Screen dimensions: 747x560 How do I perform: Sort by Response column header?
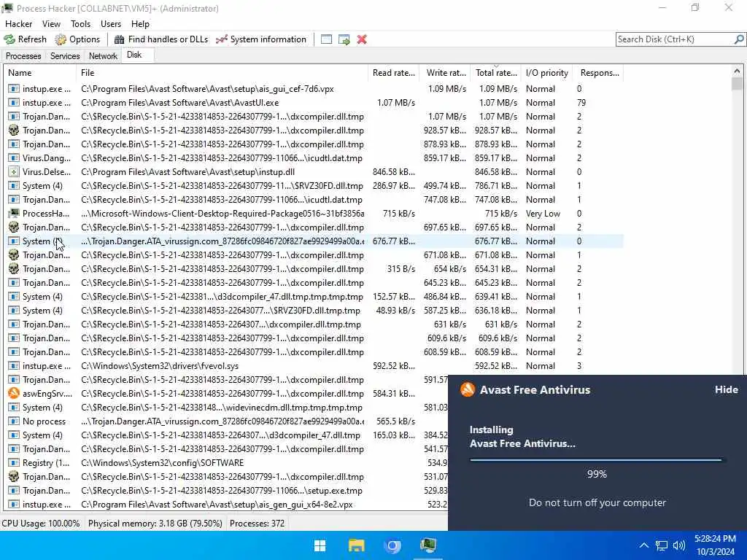click(600, 73)
